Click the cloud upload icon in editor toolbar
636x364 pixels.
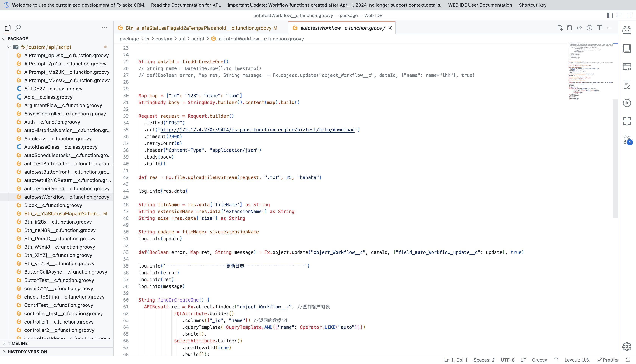[x=579, y=28]
